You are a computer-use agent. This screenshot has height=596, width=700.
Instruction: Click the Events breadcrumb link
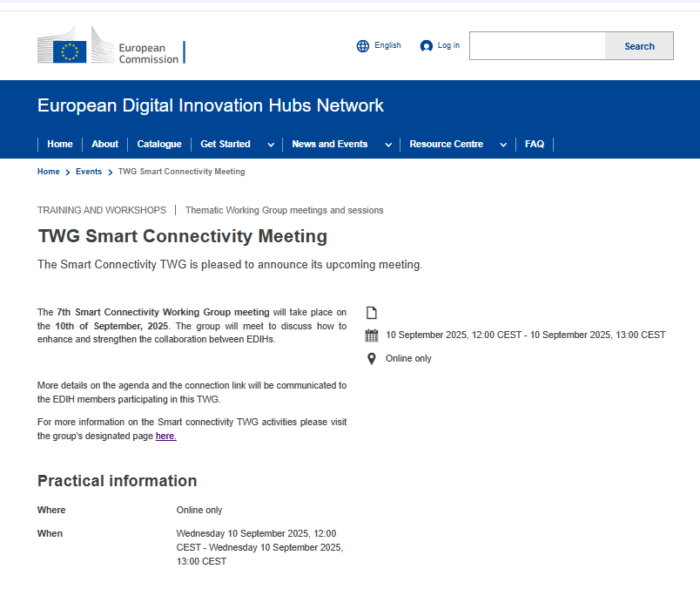[89, 172]
